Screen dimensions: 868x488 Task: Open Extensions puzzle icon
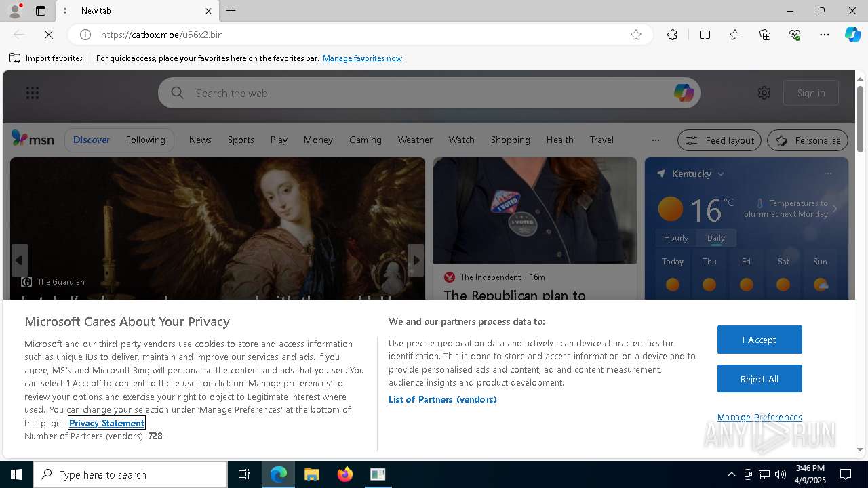672,35
